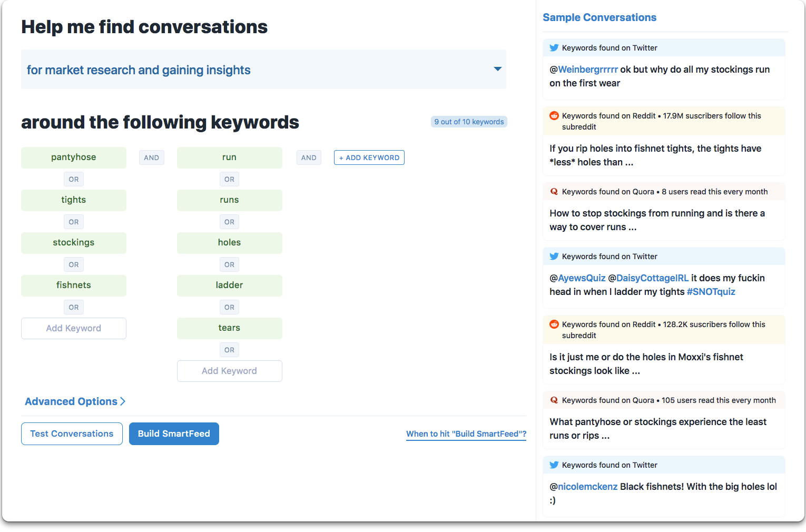Select the runs keyword chip
The image size is (806, 532).
229,200
